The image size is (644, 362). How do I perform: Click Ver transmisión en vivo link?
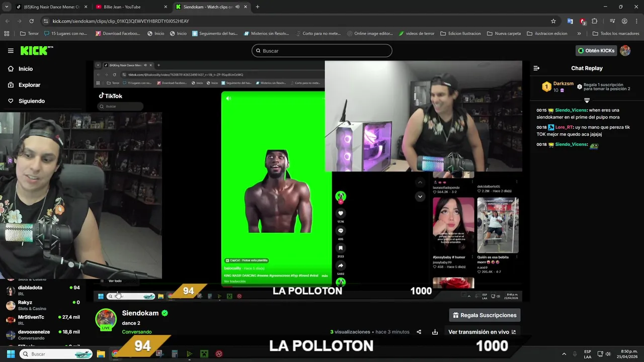click(x=482, y=332)
